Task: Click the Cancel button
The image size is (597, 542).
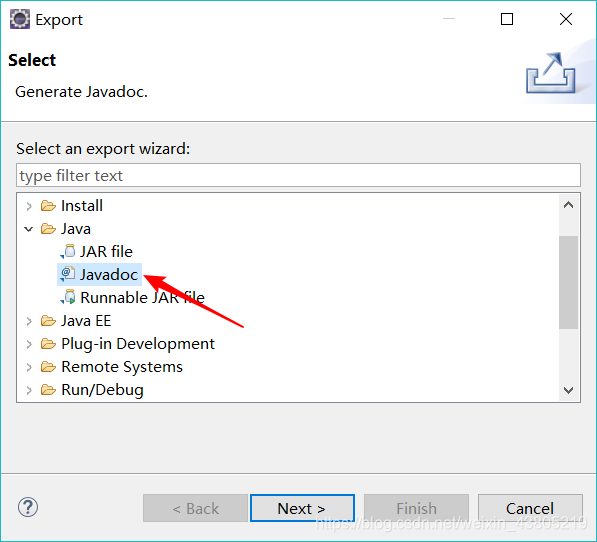Action: pyautogui.click(x=530, y=508)
